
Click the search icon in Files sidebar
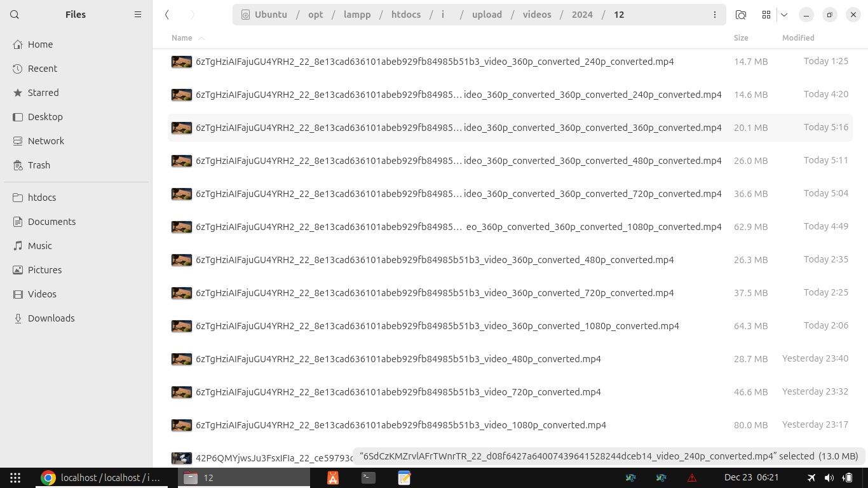click(x=15, y=15)
